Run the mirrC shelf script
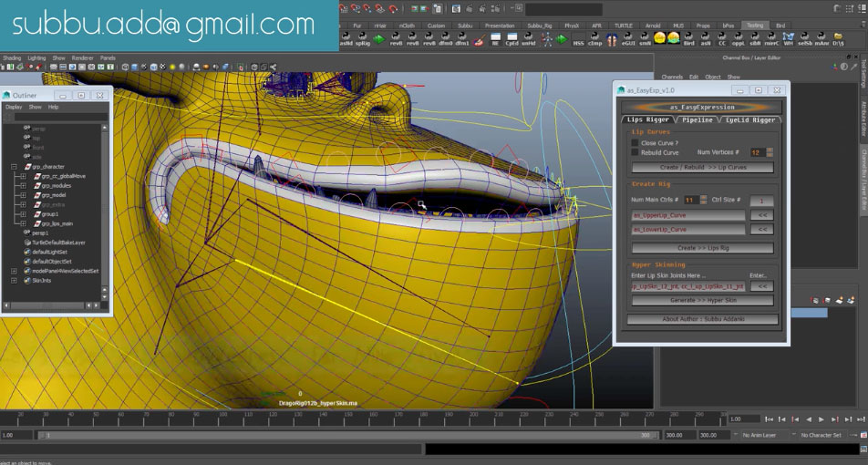The width and height of the screenshot is (868, 465). [x=771, y=38]
